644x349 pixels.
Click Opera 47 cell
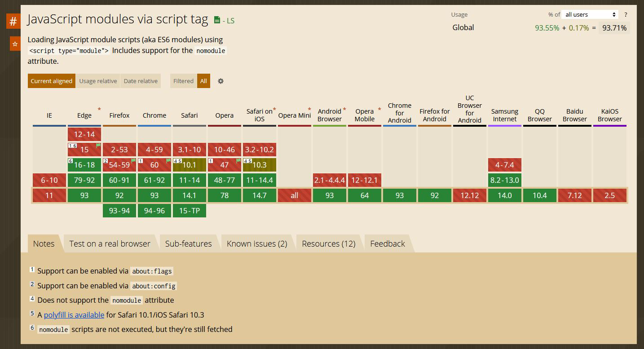tap(225, 165)
